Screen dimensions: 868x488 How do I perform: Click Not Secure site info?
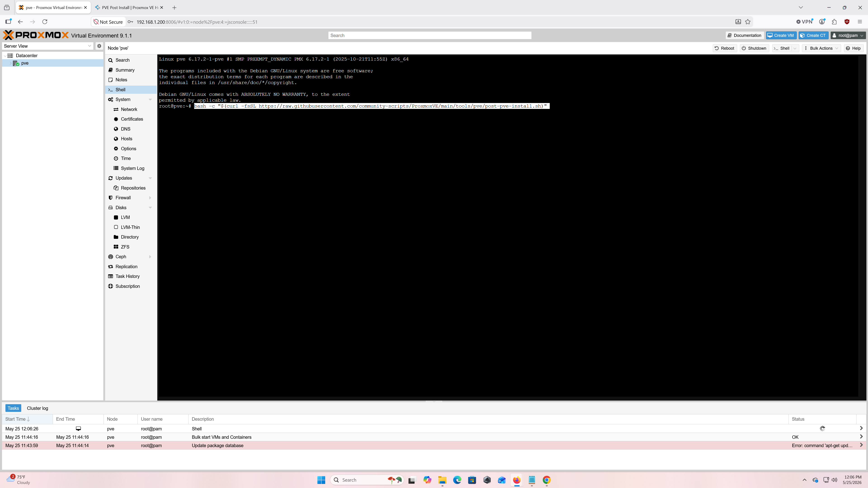coord(108,22)
